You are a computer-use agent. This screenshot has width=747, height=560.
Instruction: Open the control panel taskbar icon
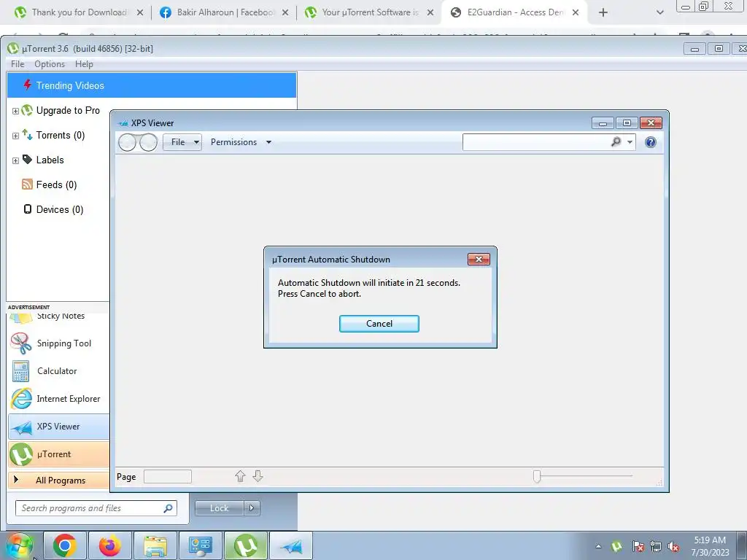tap(200, 545)
